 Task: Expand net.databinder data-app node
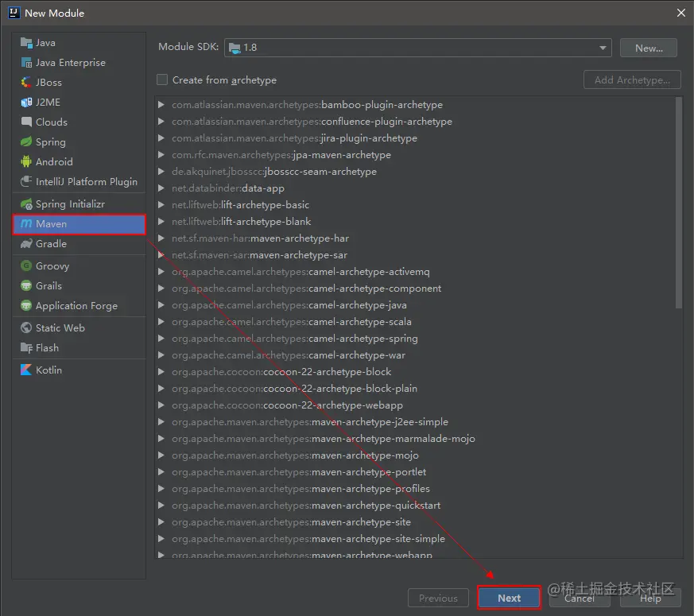click(x=161, y=188)
